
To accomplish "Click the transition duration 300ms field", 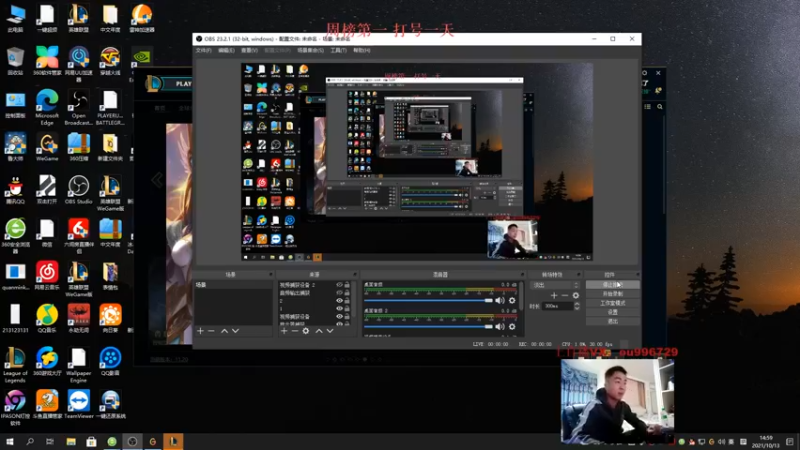I will pos(558,306).
